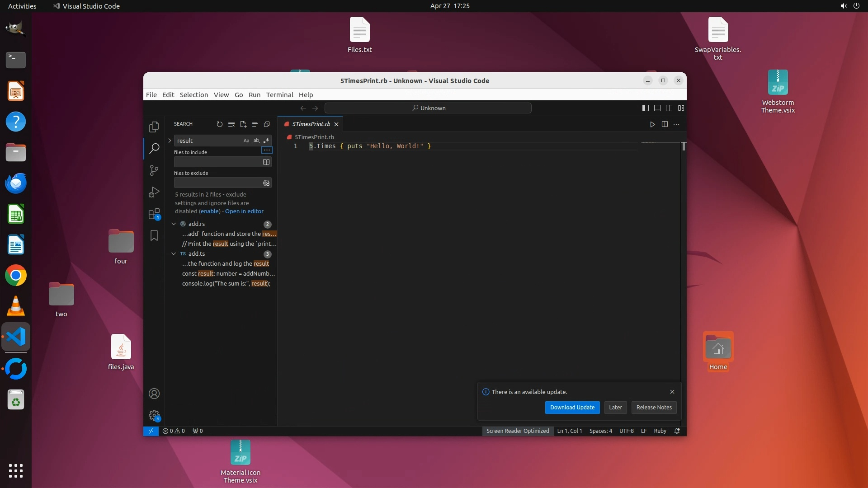Viewport: 868px width, 488px height.
Task: Open Extensions view in activity bar
Action: (154, 214)
